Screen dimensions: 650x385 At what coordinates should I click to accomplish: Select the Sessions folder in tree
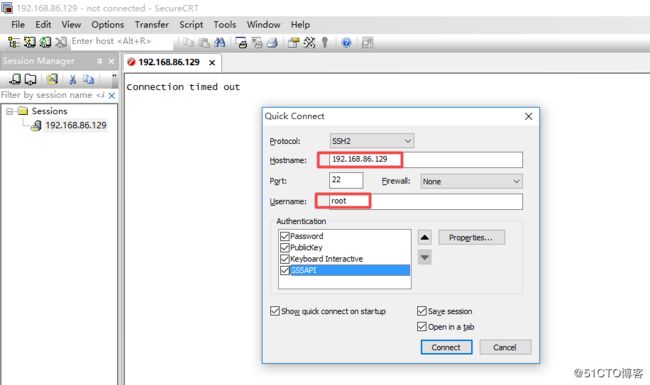click(49, 111)
